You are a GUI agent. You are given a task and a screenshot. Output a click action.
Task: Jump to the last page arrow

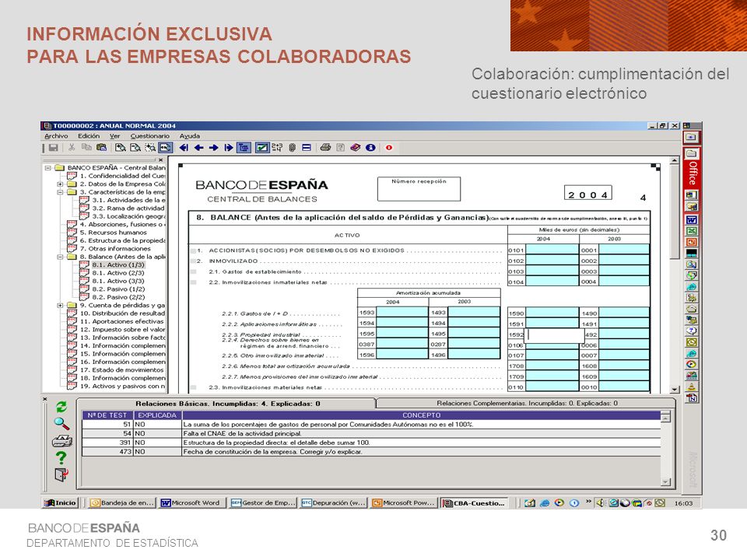(228, 148)
